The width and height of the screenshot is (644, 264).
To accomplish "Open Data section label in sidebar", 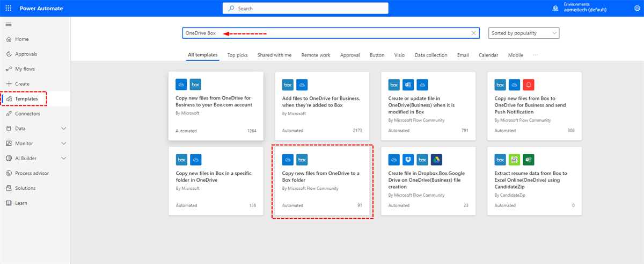I will (20, 129).
